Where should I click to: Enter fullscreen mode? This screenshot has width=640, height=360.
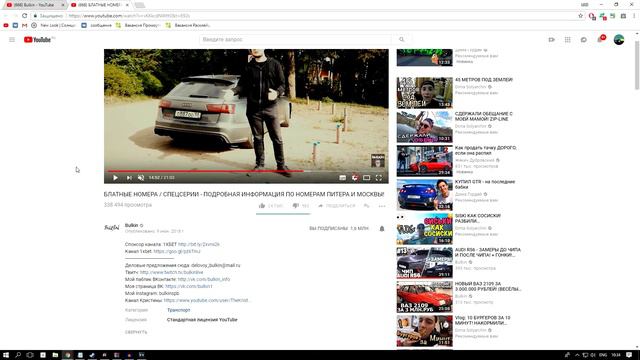(379, 178)
